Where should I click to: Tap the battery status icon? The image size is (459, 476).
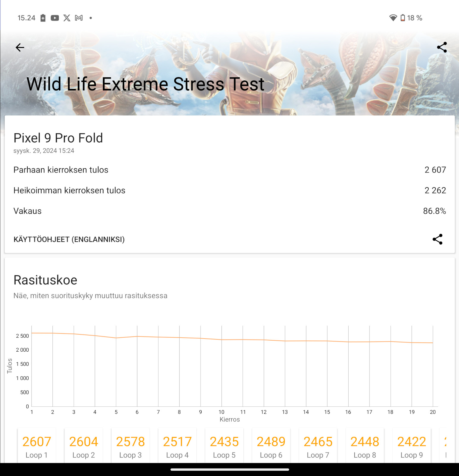(x=402, y=18)
